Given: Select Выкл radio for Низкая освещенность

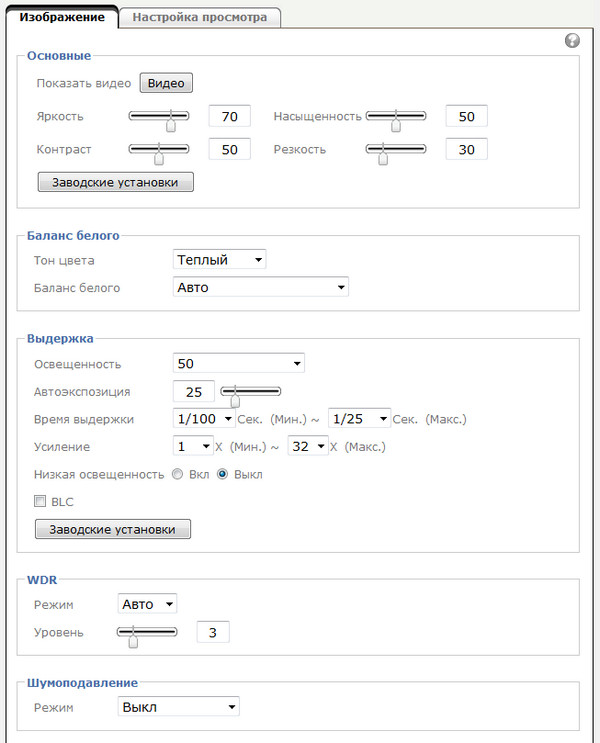Looking at the screenshot, I should pyautogui.click(x=222, y=474).
